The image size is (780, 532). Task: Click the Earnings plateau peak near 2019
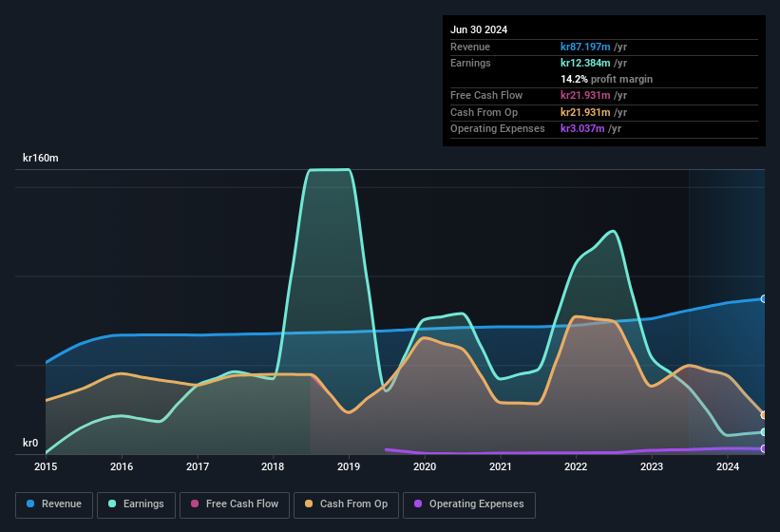click(330, 170)
